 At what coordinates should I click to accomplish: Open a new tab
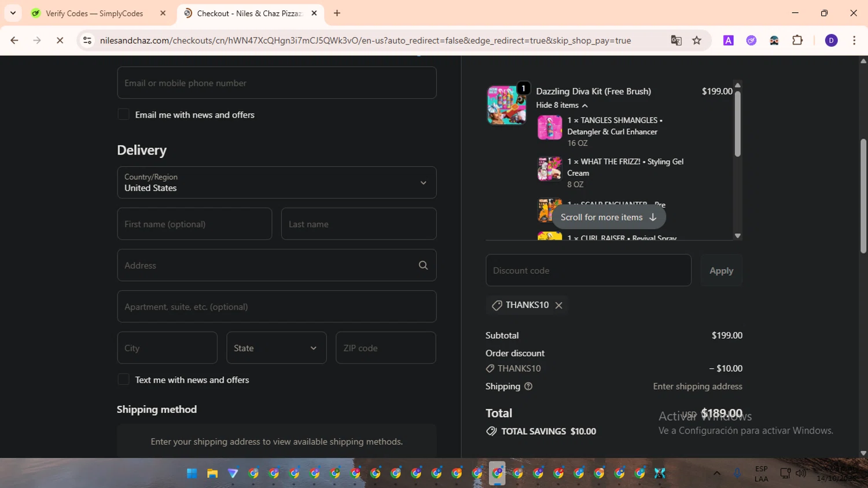337,13
